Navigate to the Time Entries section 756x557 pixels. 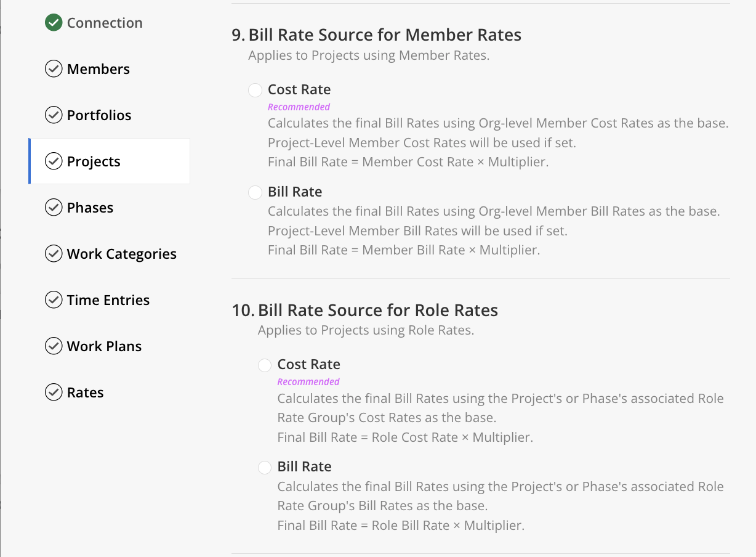(108, 300)
